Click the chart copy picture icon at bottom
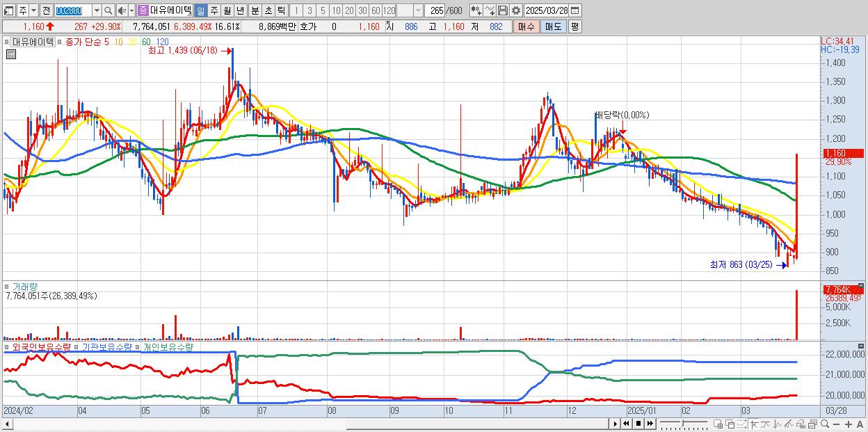Image resolution: width=868 pixels, height=432 pixels. point(812,424)
